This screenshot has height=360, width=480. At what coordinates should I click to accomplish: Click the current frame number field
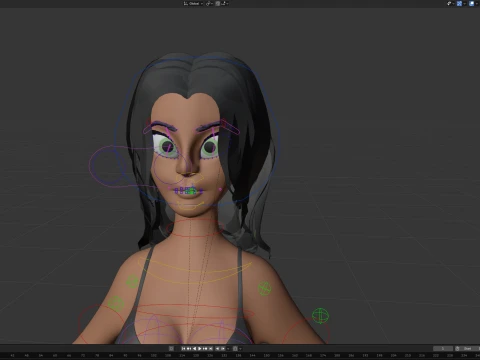[x=443, y=349]
